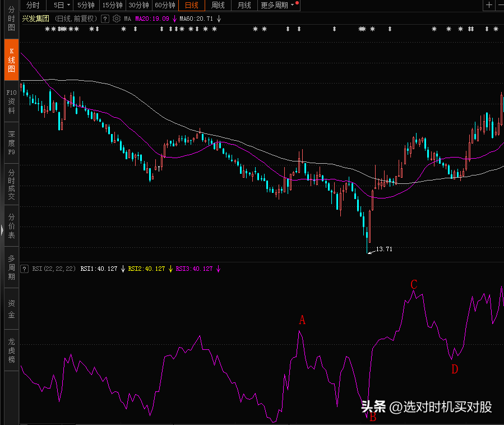Screen dimensions: 504x425
Task: Click the first event marker above candlesticks
Action: 48,29
